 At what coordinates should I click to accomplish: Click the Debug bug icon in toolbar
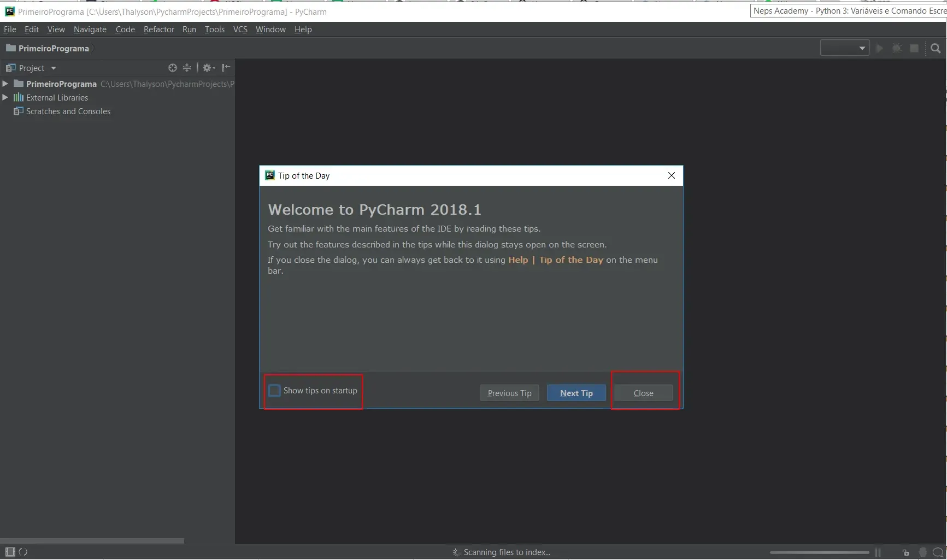click(x=897, y=49)
